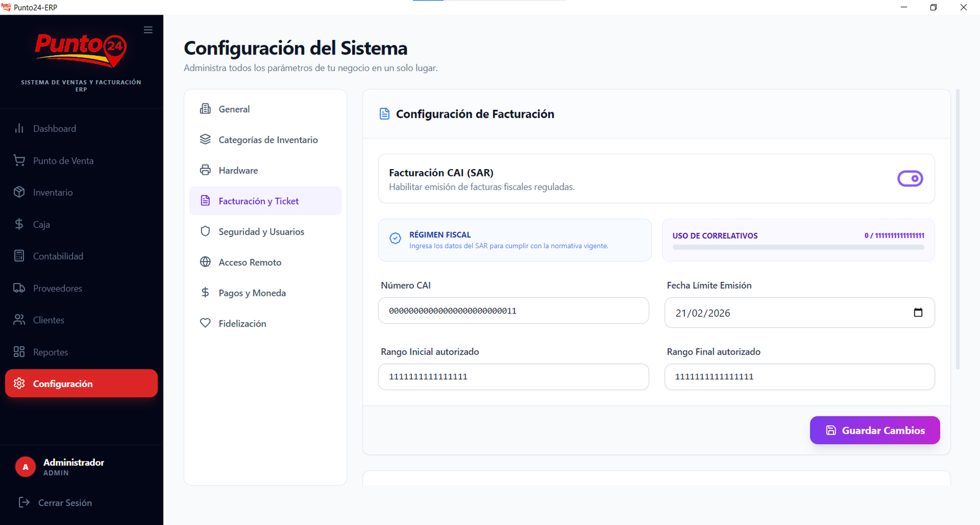Select the Hardware settings tab
The width and height of the screenshot is (980, 525).
(x=265, y=170)
